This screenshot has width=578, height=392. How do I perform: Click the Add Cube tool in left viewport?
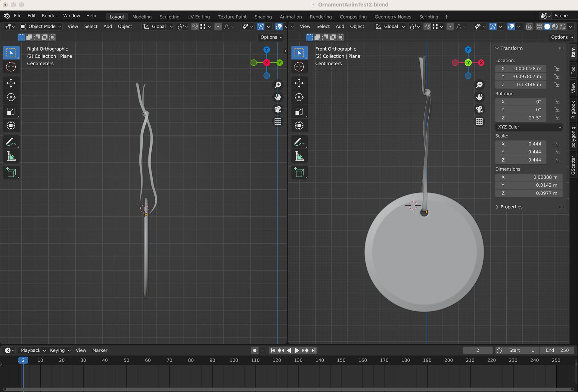coord(11,173)
